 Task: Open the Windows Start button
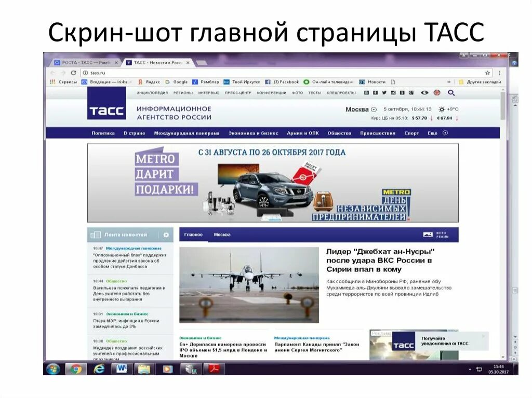(53, 369)
